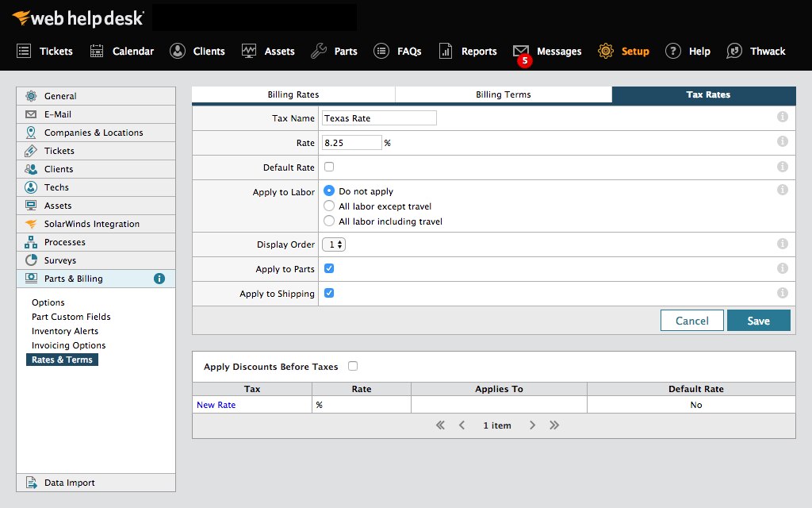This screenshot has height=508, width=812.
Task: Enable the Default Rate checkbox
Action: point(328,167)
